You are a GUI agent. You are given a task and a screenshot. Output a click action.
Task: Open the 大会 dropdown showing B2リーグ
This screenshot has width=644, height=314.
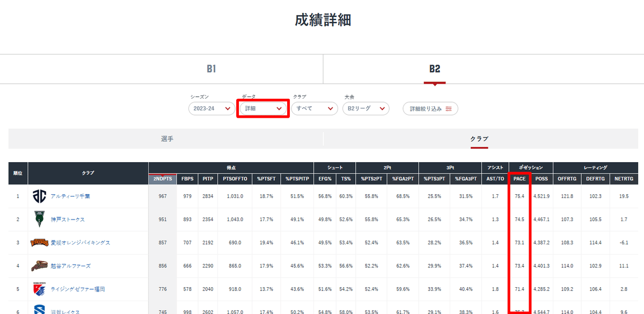(366, 108)
